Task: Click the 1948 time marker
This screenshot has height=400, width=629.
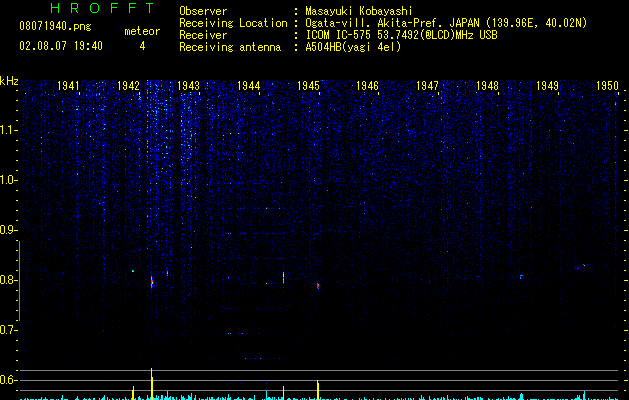Action: point(487,86)
